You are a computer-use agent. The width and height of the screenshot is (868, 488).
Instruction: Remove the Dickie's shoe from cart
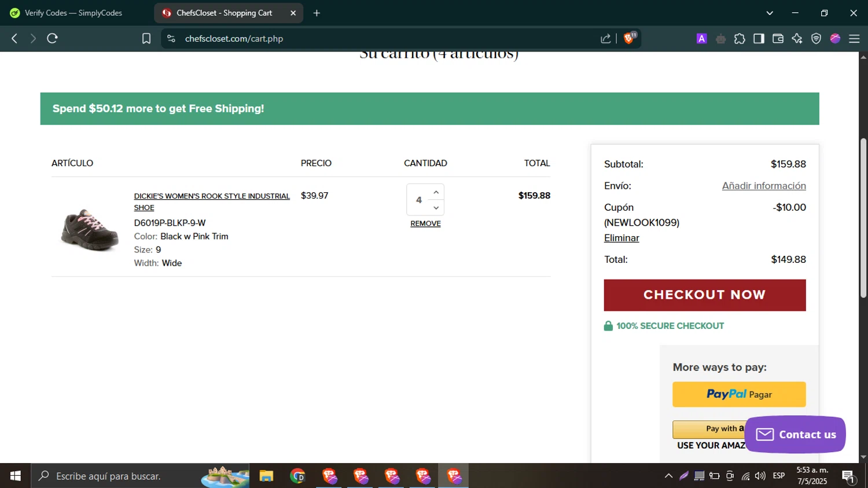pyautogui.click(x=425, y=223)
